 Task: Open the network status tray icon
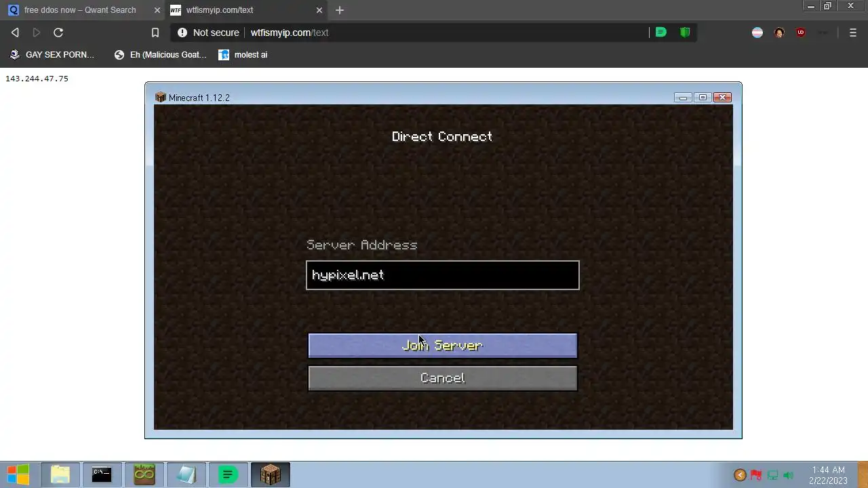pos(772,475)
